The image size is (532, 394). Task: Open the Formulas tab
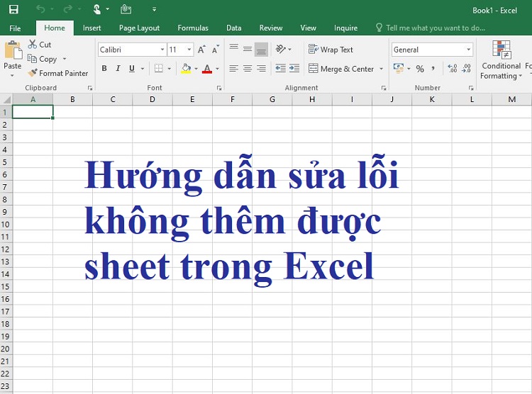pos(193,28)
